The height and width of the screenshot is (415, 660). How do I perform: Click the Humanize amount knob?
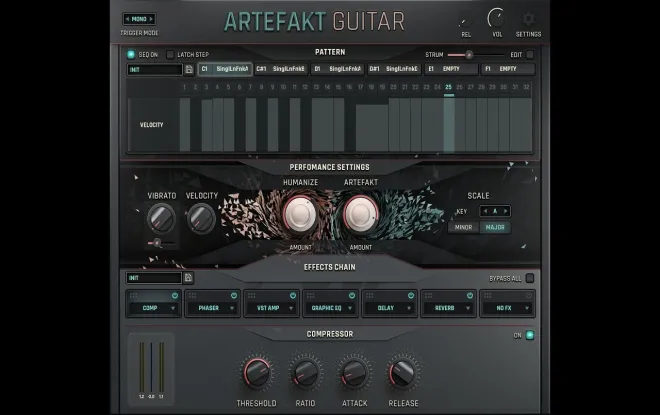pos(300,214)
